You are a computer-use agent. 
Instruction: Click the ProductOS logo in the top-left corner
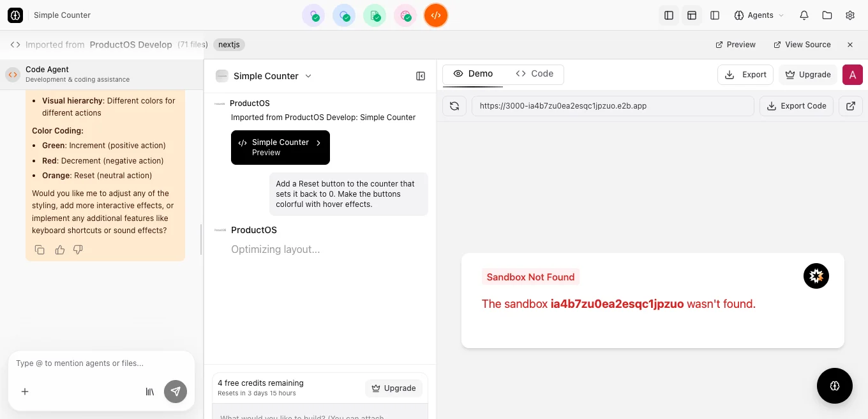pos(15,15)
